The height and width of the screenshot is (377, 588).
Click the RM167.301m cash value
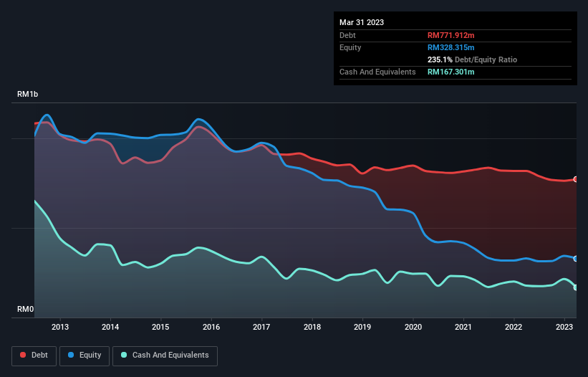[450, 72]
